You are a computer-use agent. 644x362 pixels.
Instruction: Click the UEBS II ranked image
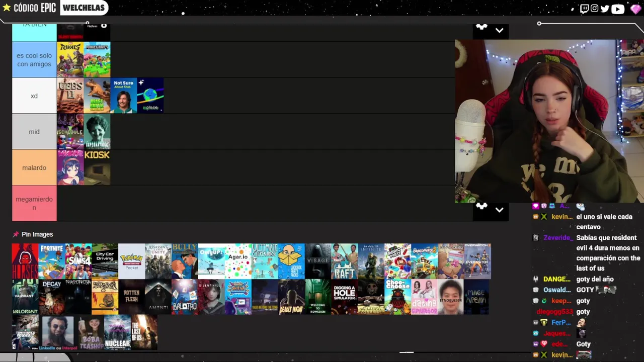pyautogui.click(x=70, y=96)
